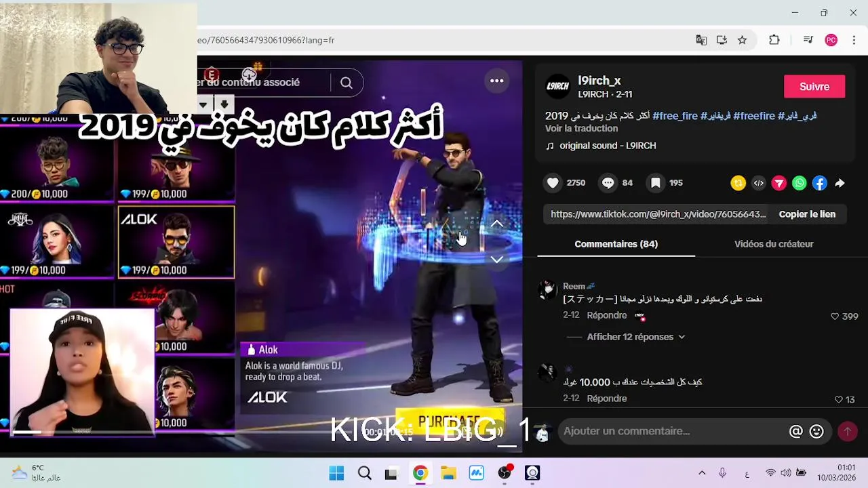Click the Voir la traduction link
The image size is (868, 488).
(581, 129)
